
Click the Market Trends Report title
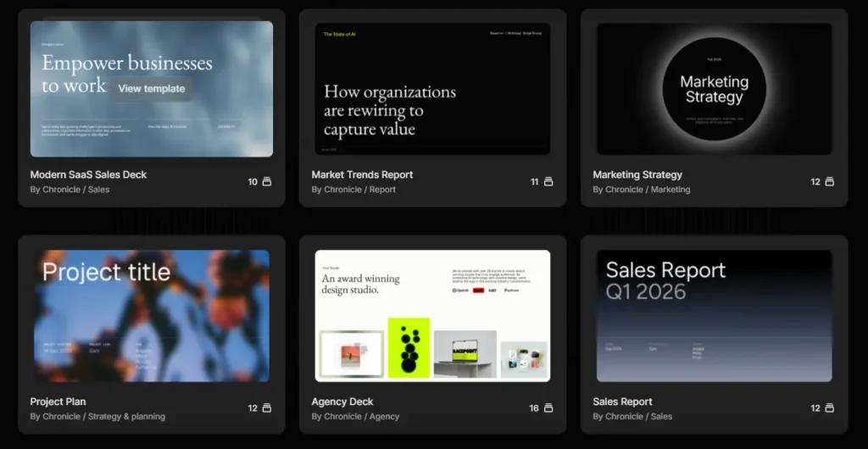[362, 175]
